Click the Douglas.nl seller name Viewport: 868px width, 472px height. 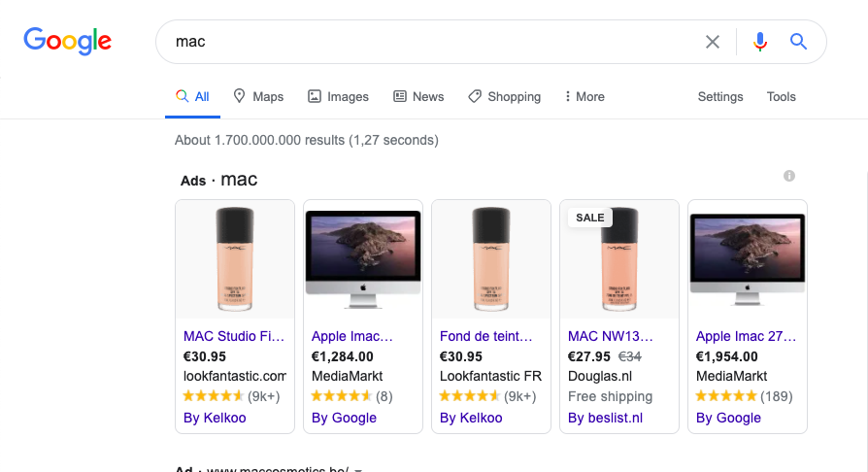600,376
